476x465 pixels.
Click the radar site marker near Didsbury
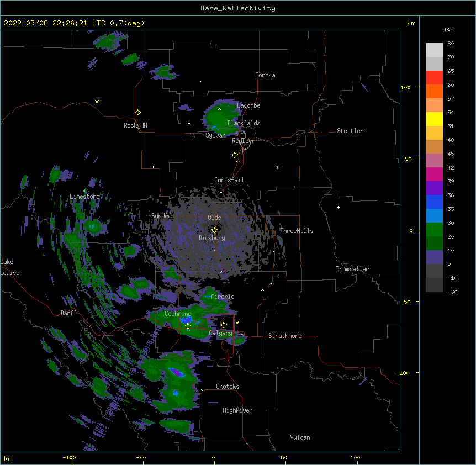(214, 230)
